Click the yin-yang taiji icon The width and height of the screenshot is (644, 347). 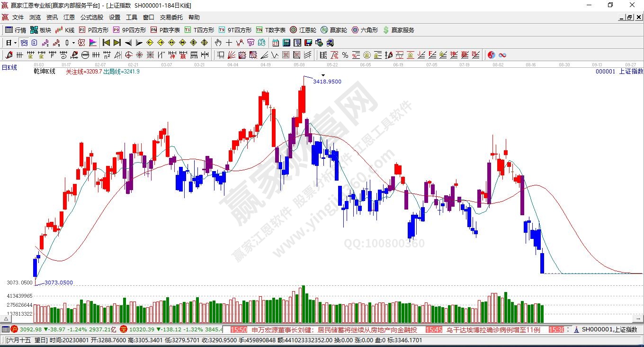click(x=491, y=55)
